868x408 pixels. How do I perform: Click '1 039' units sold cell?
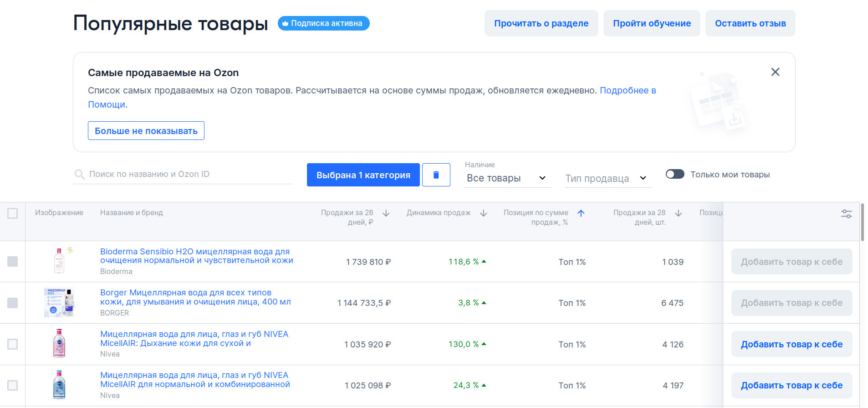pos(673,262)
